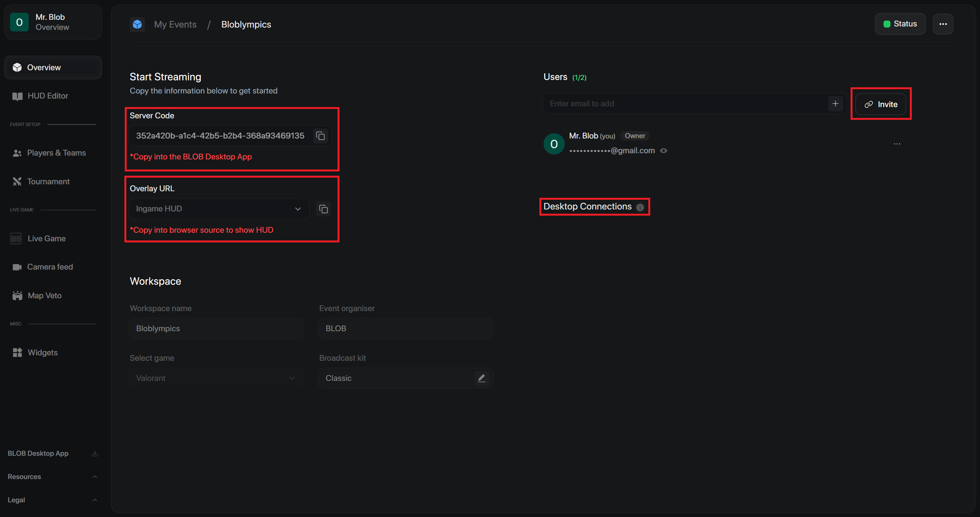Open the three-dot menu next to Status
Image resolution: width=980 pixels, height=517 pixels.
click(943, 24)
